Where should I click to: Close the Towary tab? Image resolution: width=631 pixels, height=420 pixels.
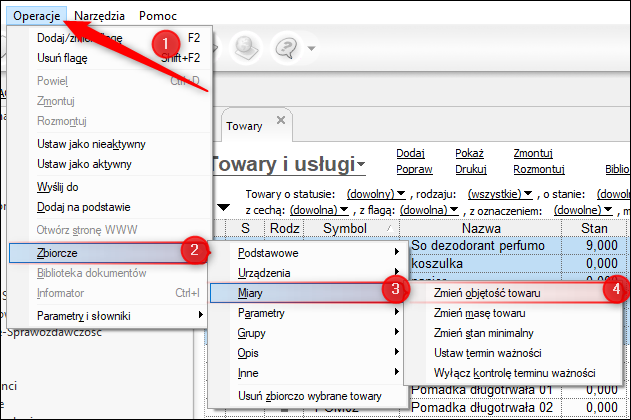[281, 120]
